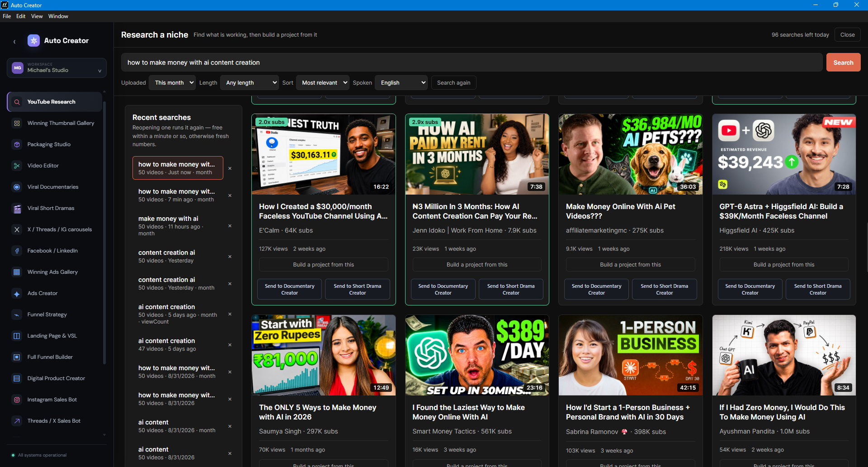
Task: Open Funnel Strategy icon
Action: 17,315
